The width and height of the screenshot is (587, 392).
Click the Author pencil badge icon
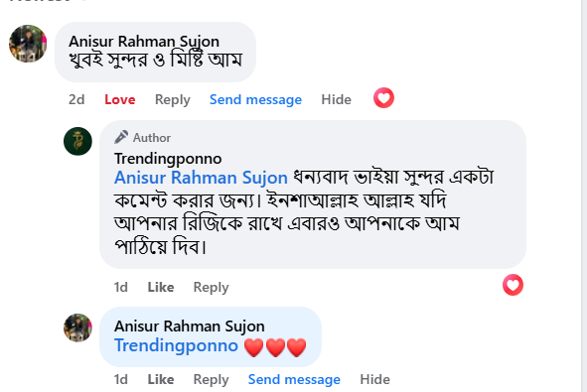coord(121,137)
